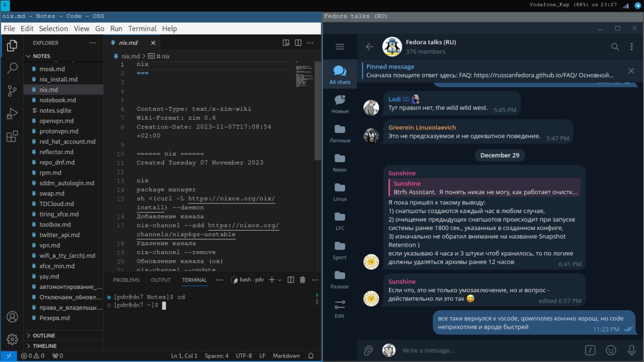Screen dimensions: 644x362
Task: Expand the OUTLINE section
Action: coord(63,335)
